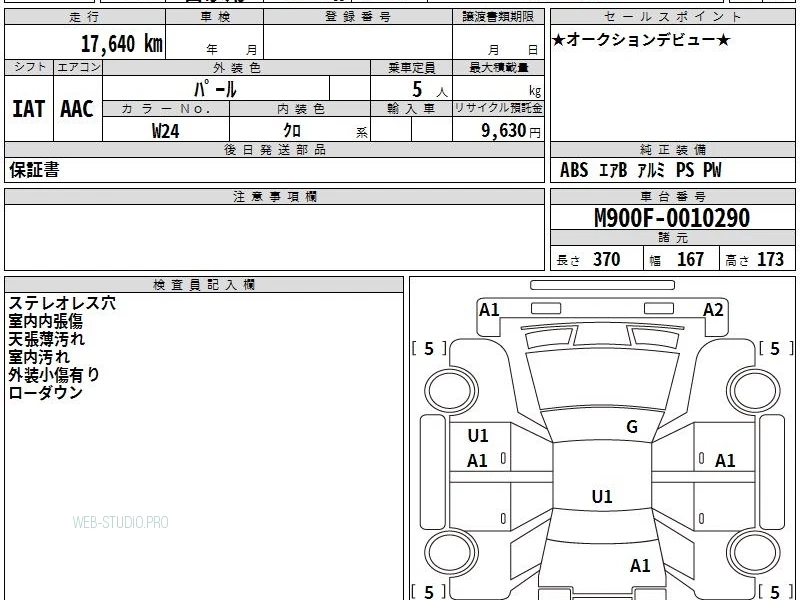Select the 長さ 370 dimension
This screenshot has height=600, width=800.
pyautogui.click(x=588, y=260)
